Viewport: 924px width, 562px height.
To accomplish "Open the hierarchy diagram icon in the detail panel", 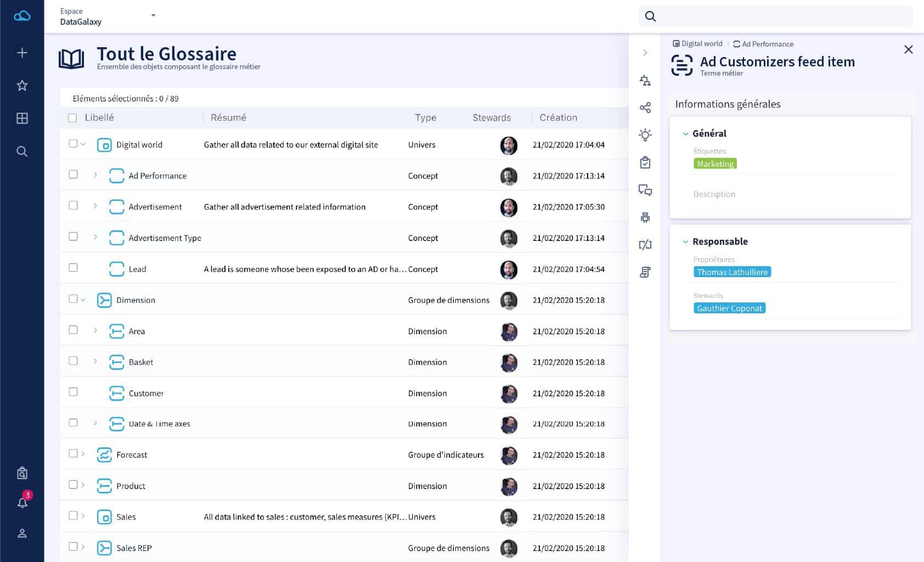I will pyautogui.click(x=646, y=80).
